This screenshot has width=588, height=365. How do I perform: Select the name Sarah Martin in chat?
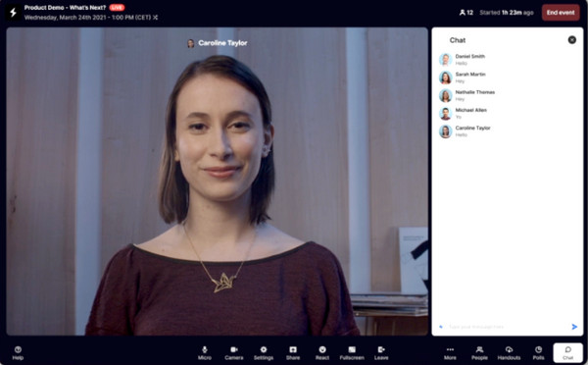point(470,75)
